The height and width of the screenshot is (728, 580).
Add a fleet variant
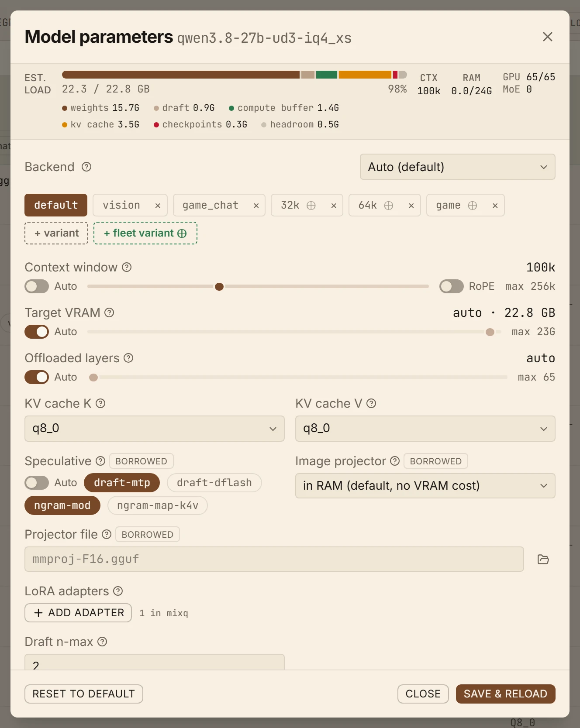[x=145, y=233]
